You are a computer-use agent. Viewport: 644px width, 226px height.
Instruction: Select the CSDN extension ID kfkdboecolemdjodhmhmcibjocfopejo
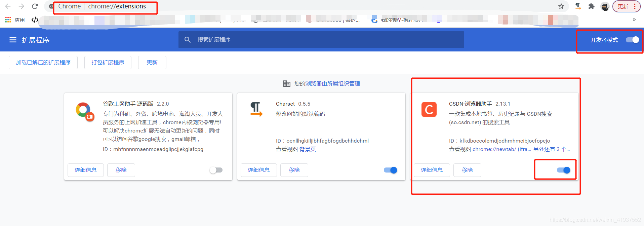505,141
